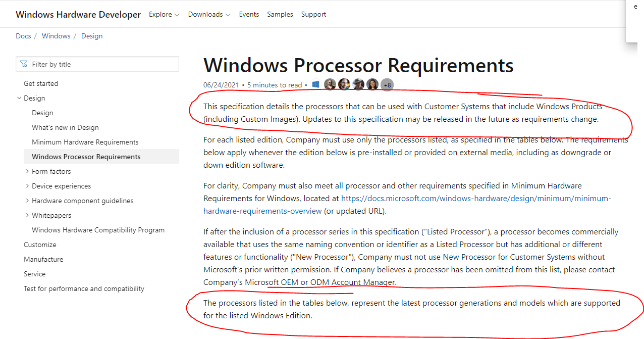Click the second contributor avatar
644x339 pixels.
344,84
